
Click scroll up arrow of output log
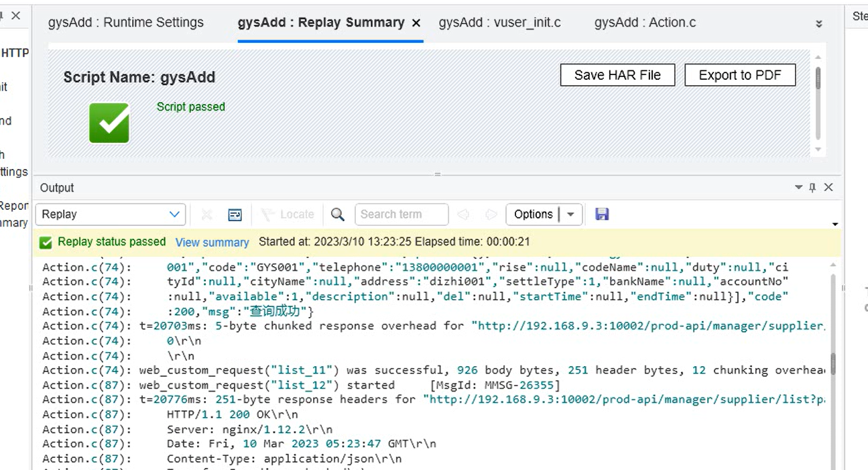[833, 264]
